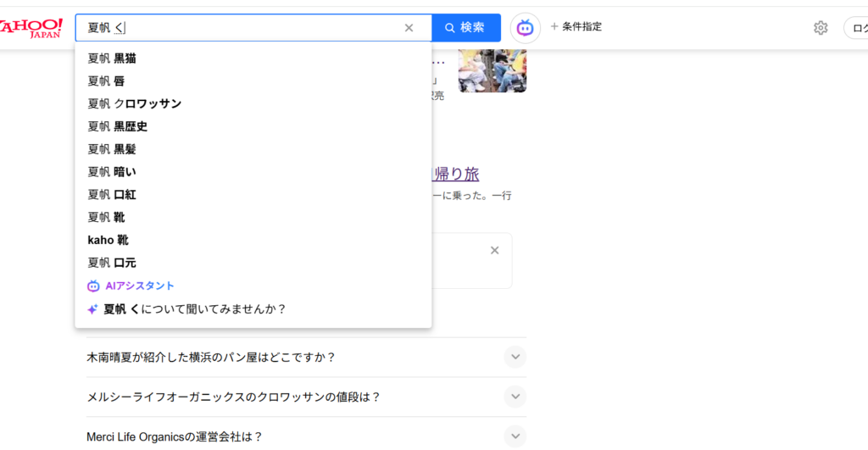Choose the 夏帆 黒歴史 suggestion

(118, 126)
